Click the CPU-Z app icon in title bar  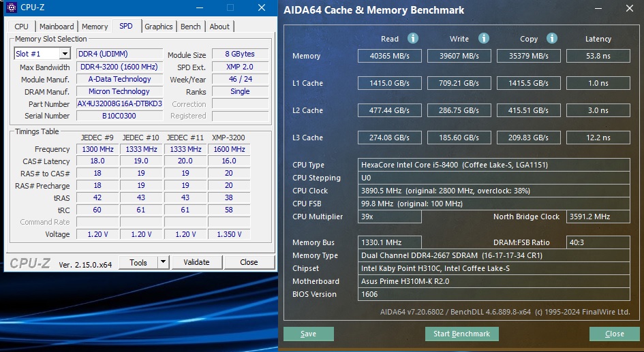coord(12,7)
